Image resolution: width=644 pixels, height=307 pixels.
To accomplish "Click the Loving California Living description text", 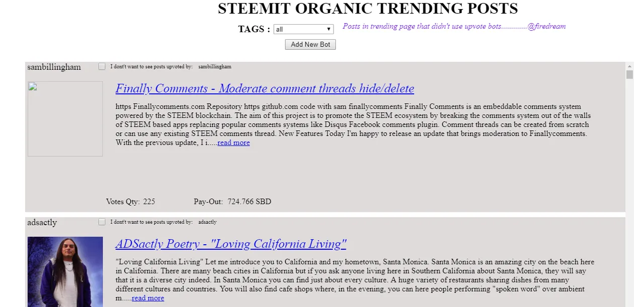I will (x=355, y=280).
